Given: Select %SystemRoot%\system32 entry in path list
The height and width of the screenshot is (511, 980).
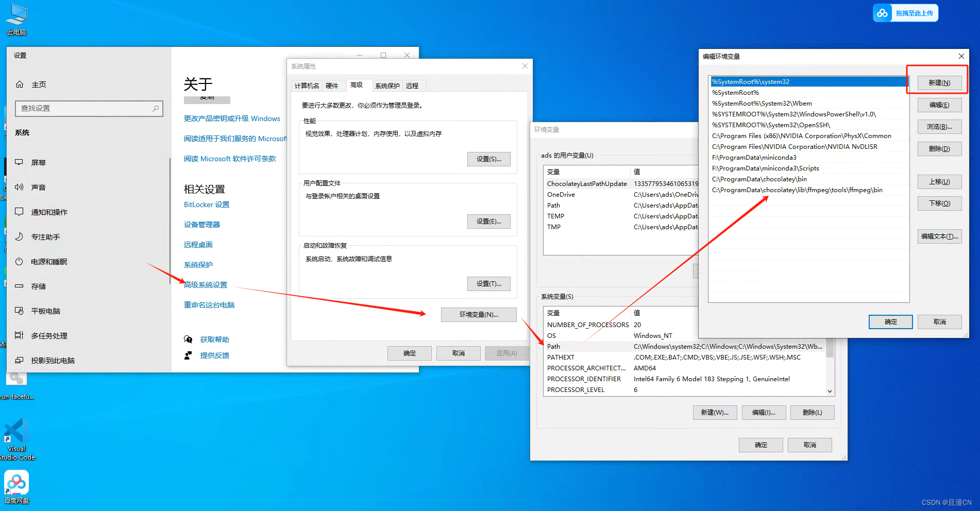Looking at the screenshot, I should click(x=808, y=82).
